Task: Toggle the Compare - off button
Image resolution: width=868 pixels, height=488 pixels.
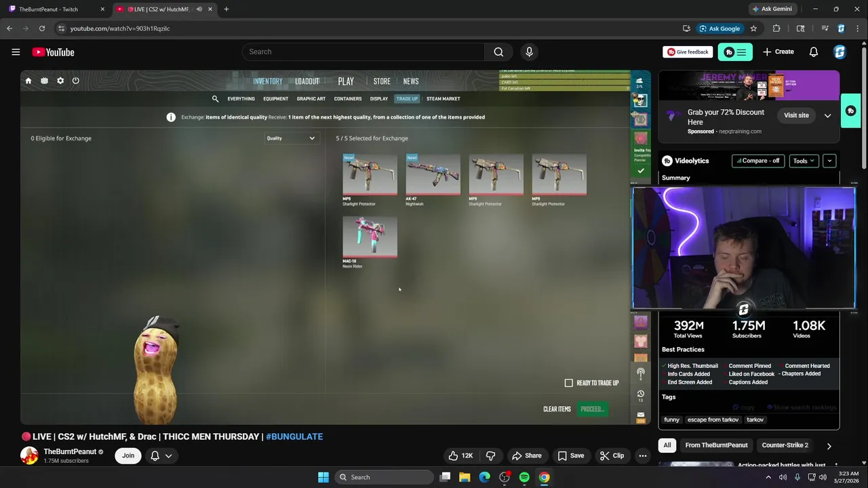Action: pyautogui.click(x=758, y=161)
